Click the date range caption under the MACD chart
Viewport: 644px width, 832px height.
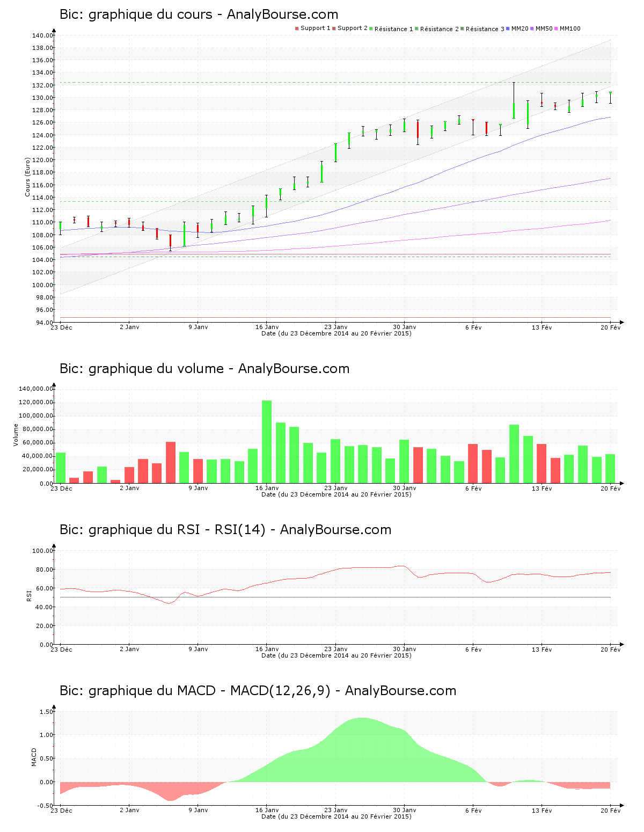336,816
